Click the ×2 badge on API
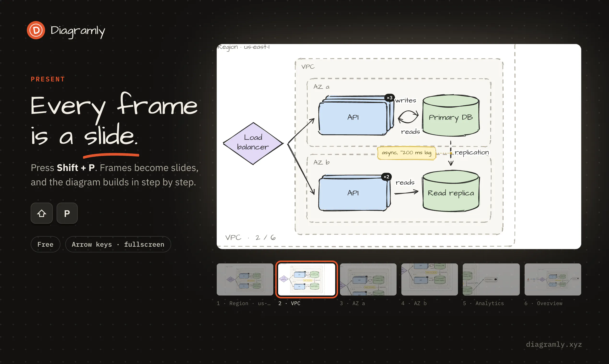 click(386, 177)
